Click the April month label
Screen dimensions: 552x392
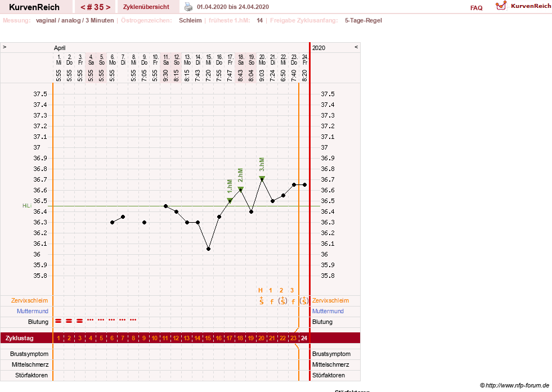point(60,48)
